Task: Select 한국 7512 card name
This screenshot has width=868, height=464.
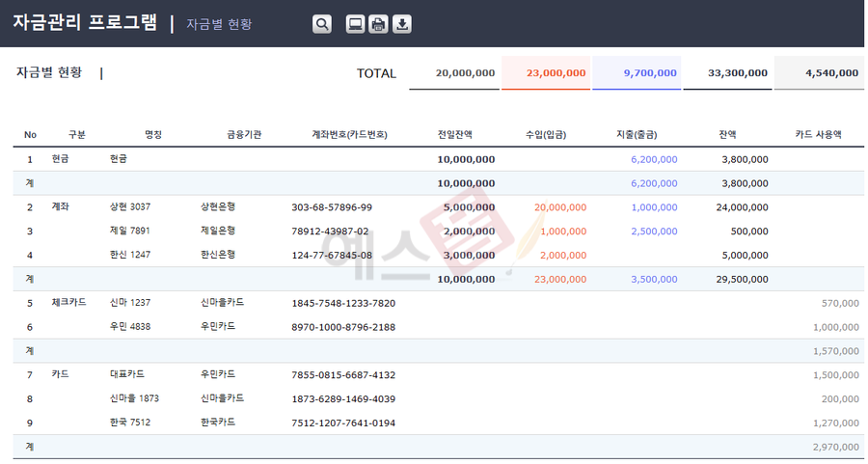Action: [x=130, y=422]
